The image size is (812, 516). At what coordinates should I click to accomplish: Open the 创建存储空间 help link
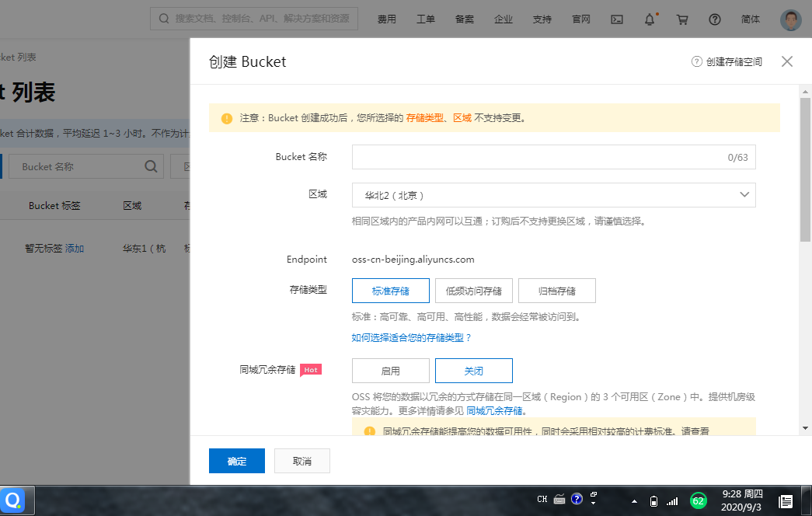click(x=734, y=61)
